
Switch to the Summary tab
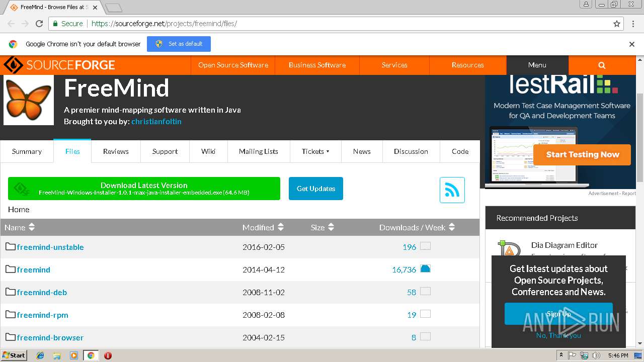click(27, 151)
